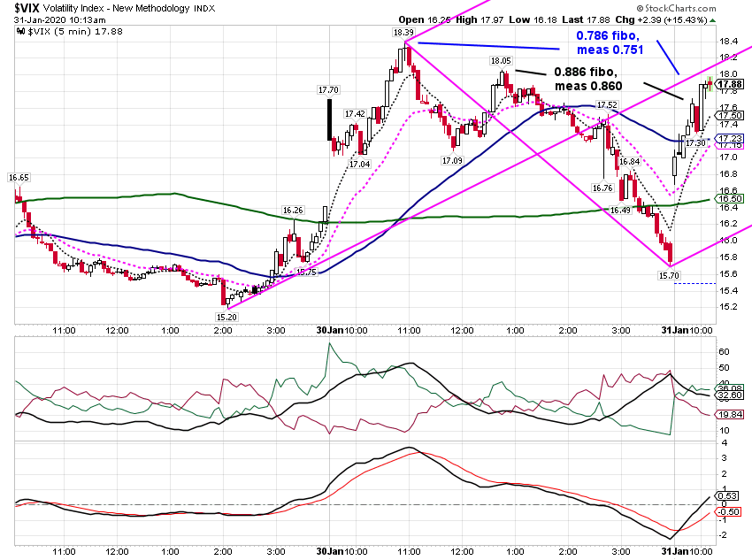The width and height of the screenshot is (752, 560).
Task: Click the 15.20 session low label
Action: click(226, 317)
